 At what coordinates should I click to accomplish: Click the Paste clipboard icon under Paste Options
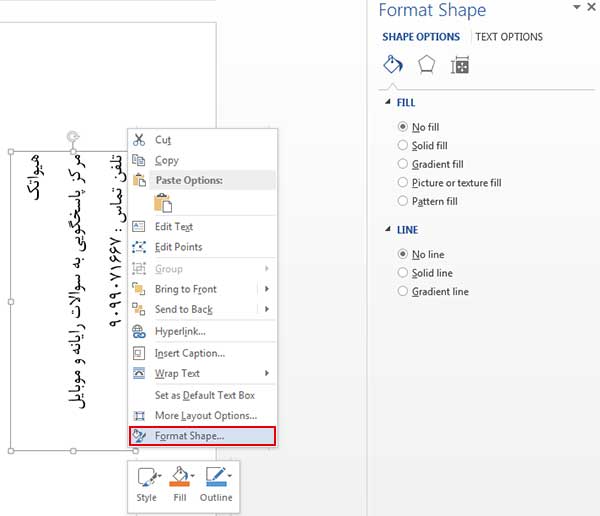(163, 203)
